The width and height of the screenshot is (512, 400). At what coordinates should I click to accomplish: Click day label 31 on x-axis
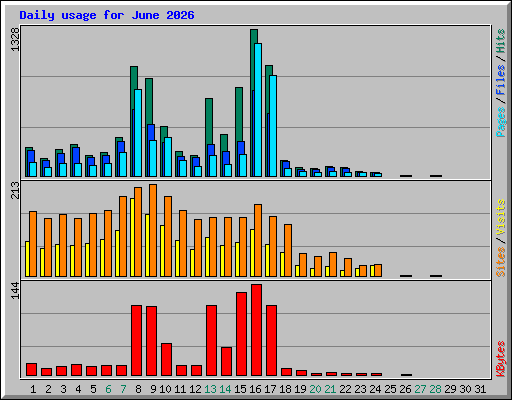pyautogui.click(x=480, y=389)
